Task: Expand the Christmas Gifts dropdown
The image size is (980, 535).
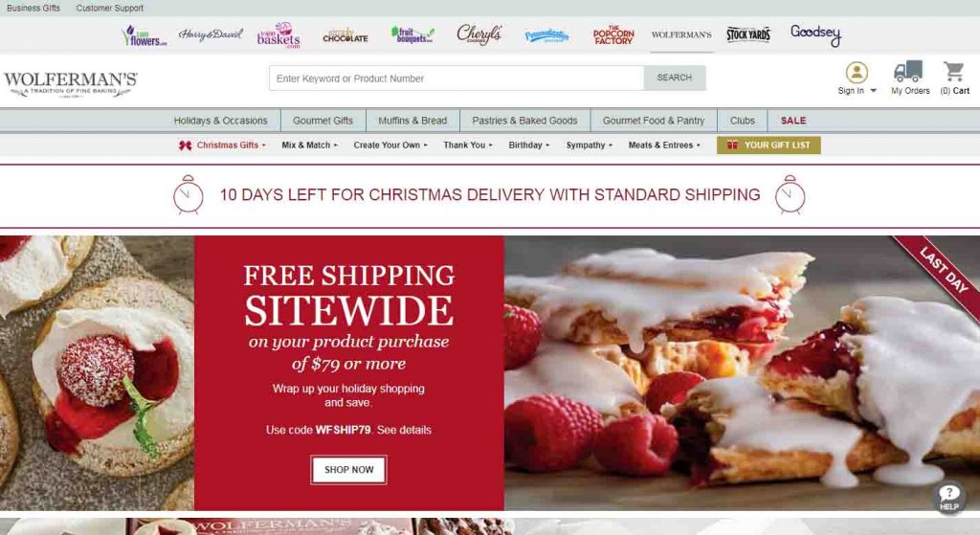Action: [x=222, y=145]
